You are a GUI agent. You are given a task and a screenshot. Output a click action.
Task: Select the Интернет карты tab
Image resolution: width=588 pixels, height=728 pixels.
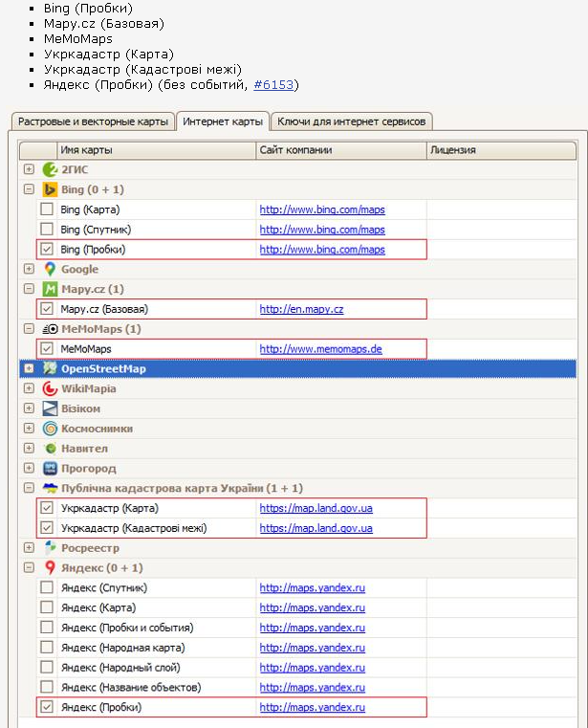click(223, 121)
